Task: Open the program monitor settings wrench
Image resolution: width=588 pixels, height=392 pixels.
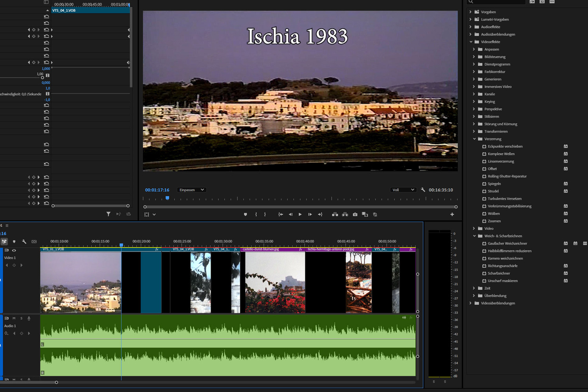Action: pyautogui.click(x=423, y=189)
